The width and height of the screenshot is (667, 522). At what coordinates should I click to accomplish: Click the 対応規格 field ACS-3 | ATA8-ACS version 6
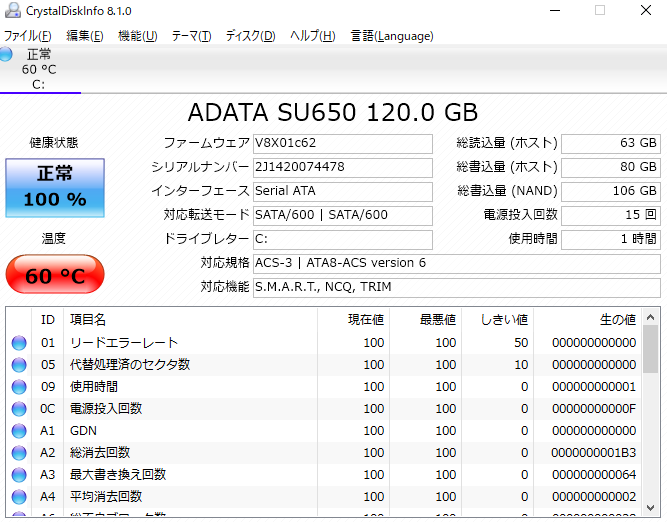coord(457,264)
